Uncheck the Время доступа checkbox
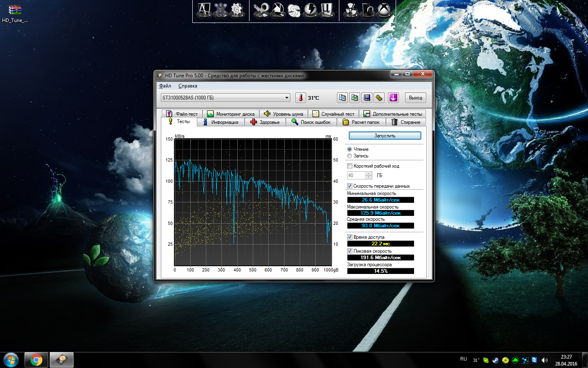 pyautogui.click(x=350, y=237)
